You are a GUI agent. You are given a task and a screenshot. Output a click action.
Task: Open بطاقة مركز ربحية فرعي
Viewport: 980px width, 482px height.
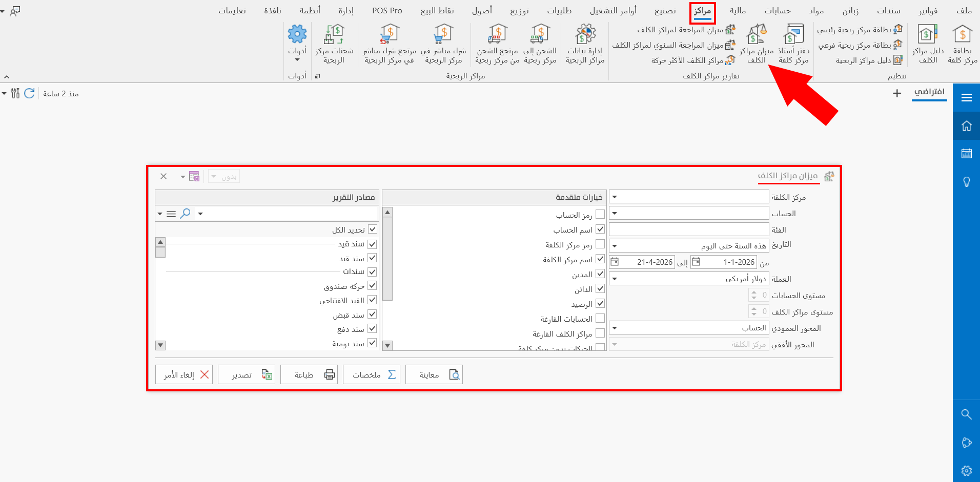[860, 45]
